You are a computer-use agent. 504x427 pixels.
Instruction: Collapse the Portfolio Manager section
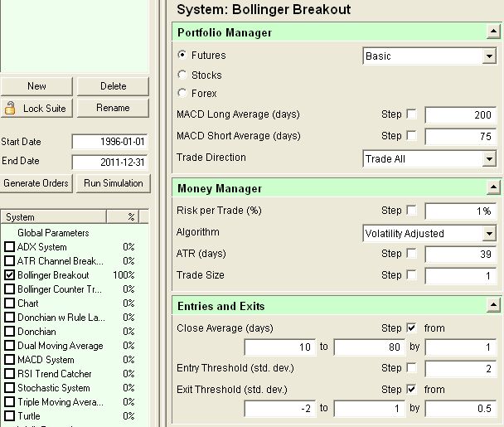[493, 32]
